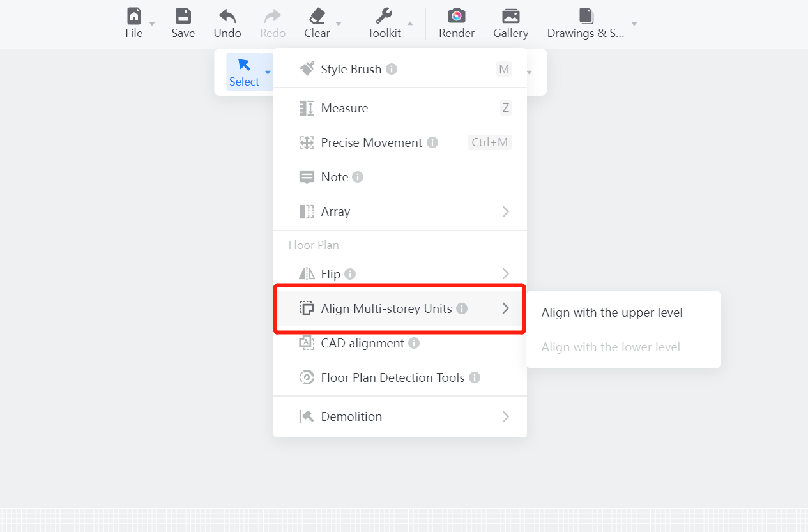Select Floor Plan Detection Tools entry
Viewport: 808px width, 532px height.
pyautogui.click(x=400, y=377)
